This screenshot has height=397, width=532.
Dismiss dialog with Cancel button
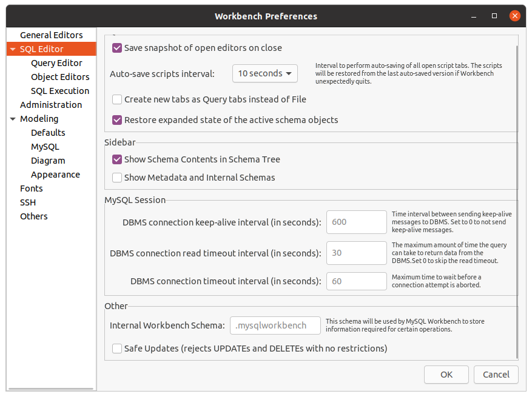pos(496,375)
